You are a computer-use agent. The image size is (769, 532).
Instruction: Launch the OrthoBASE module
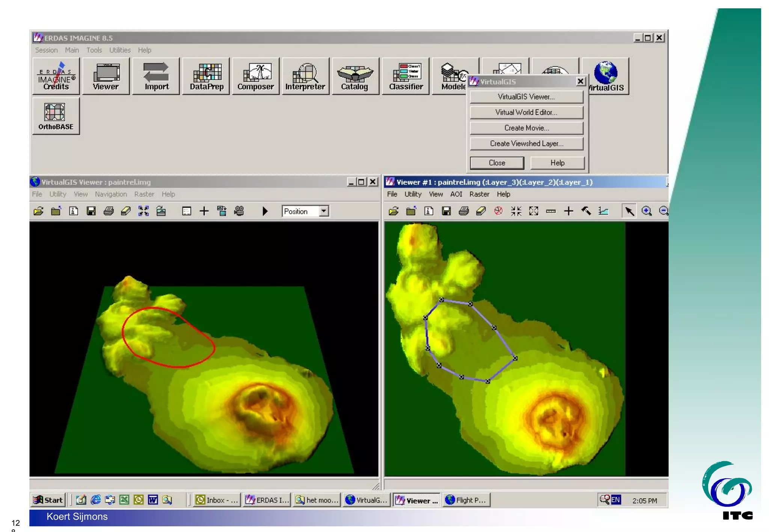56,116
